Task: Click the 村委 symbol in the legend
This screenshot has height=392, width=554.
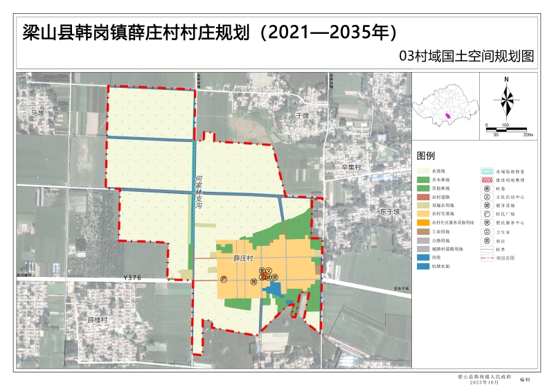Action: point(488,188)
